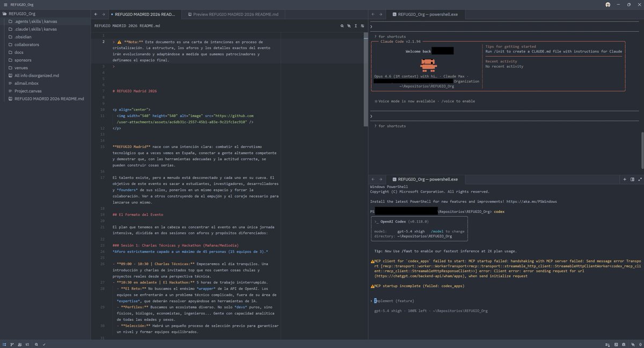Click 'Tips for getting started' in Claude Code
Screen dimensions: 644x348
(x=510, y=47)
